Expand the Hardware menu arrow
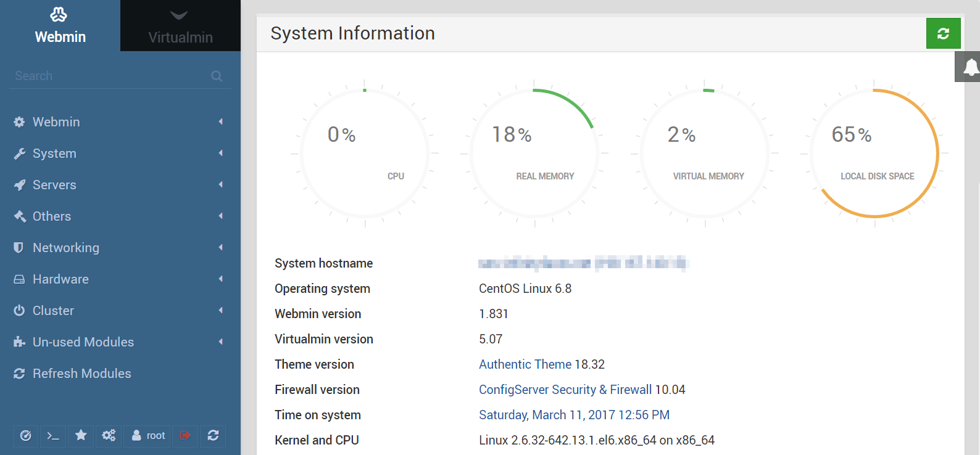The height and width of the screenshot is (455, 980). [220, 279]
